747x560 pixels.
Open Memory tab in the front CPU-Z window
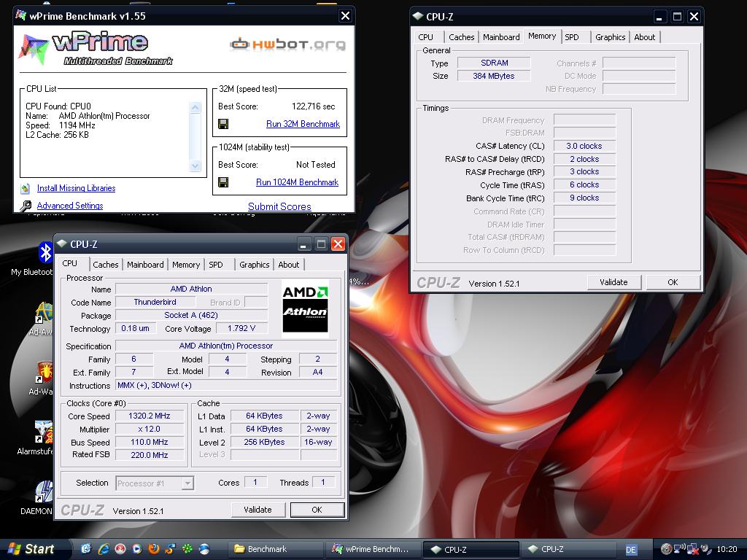pyautogui.click(x=186, y=265)
